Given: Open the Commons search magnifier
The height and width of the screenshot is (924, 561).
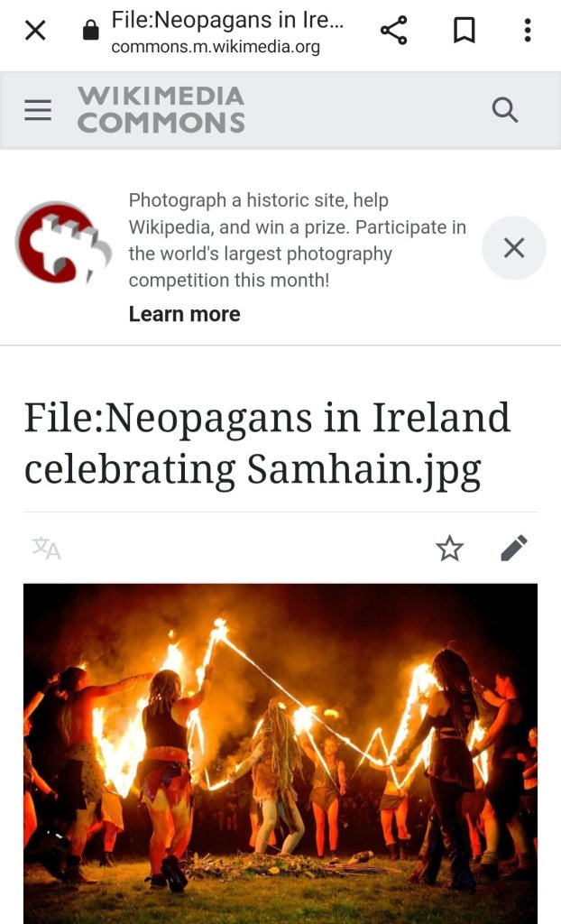Looking at the screenshot, I should tap(505, 110).
